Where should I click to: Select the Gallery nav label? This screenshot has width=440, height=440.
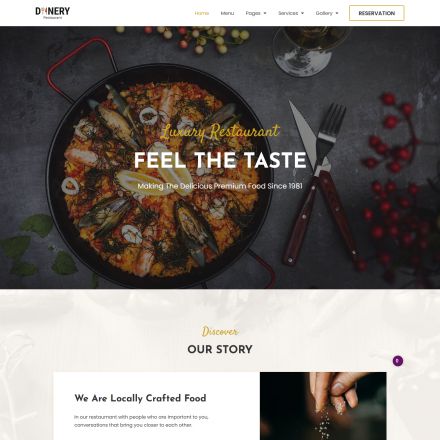324,13
